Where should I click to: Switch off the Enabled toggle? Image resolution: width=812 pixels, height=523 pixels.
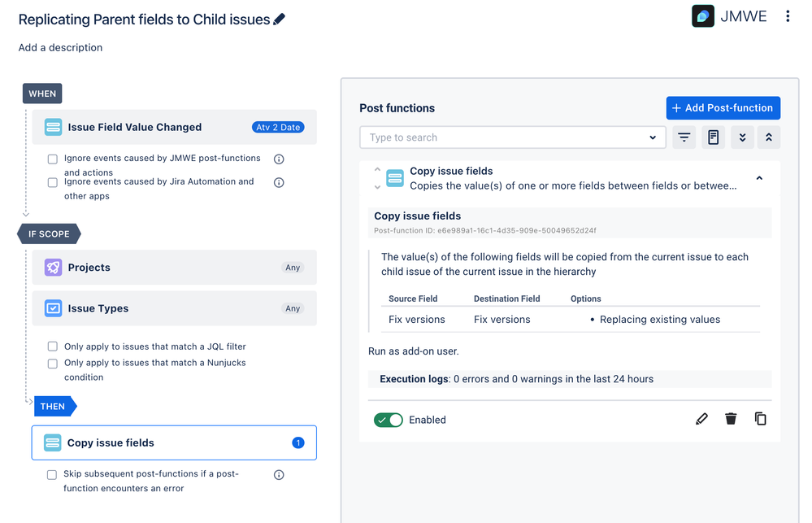389,420
